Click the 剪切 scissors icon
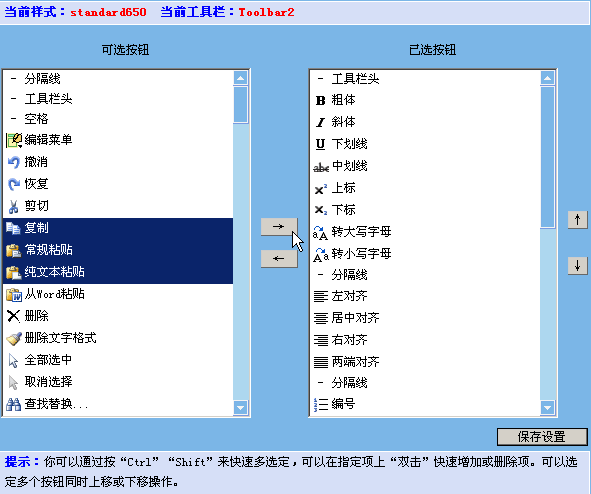This screenshot has width=591, height=494. 14,206
